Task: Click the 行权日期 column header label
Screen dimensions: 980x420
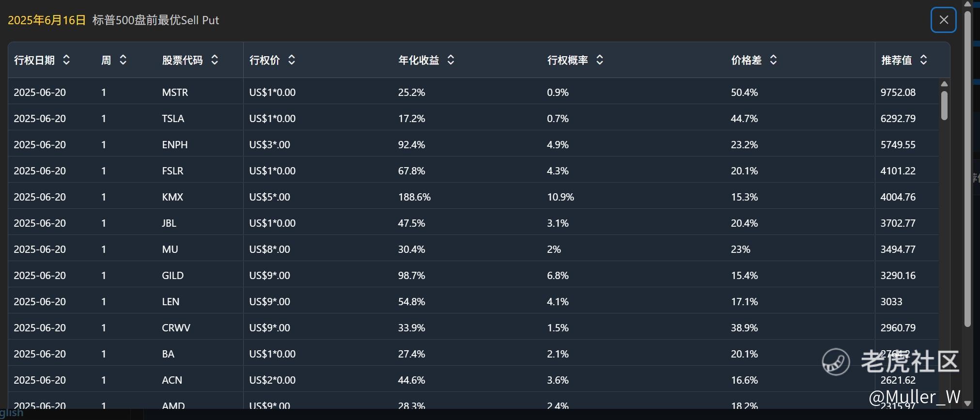Action: point(34,60)
